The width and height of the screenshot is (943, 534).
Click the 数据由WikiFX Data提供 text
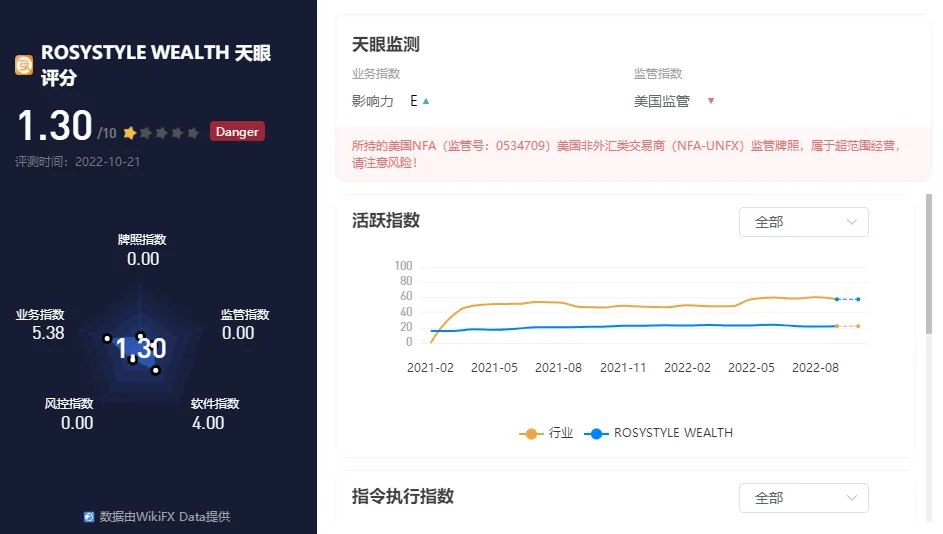[x=165, y=517]
